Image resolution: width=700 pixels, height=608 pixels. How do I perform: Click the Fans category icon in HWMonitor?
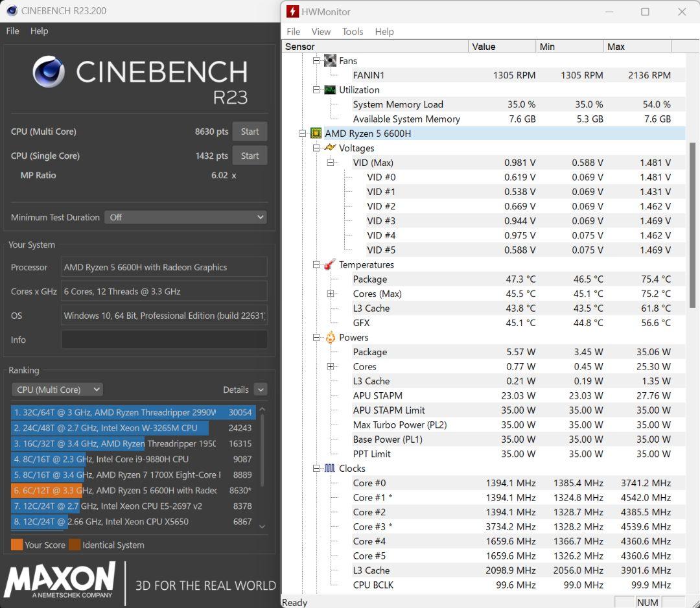[x=330, y=60]
